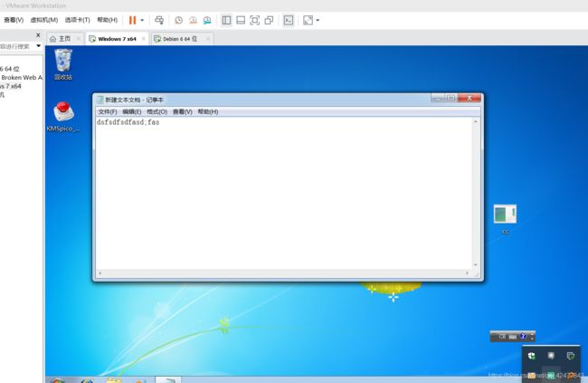Click the Notepad horizontal scrollbar right arrow
The height and width of the screenshot is (383, 588).
(x=468, y=273)
